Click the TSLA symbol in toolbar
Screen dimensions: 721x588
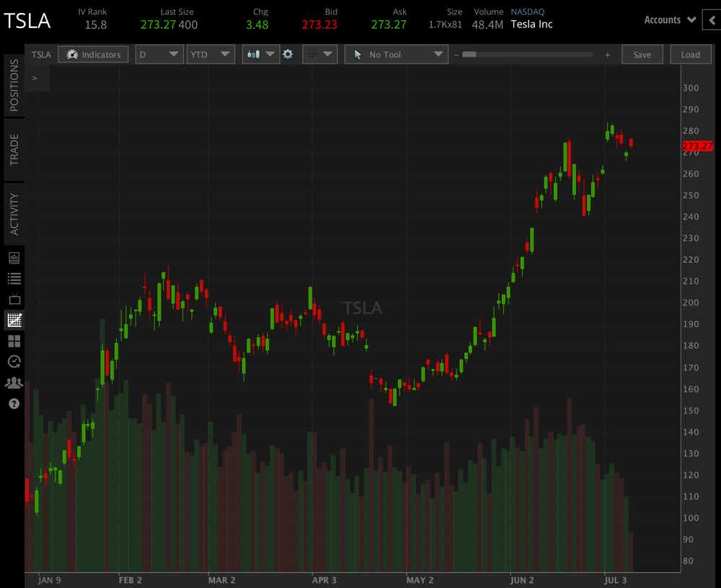click(x=41, y=55)
